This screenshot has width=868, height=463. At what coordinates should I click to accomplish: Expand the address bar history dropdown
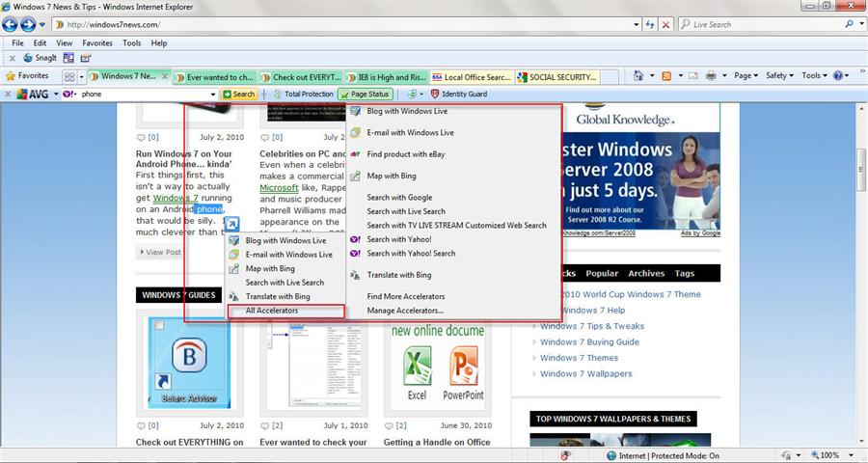[637, 25]
